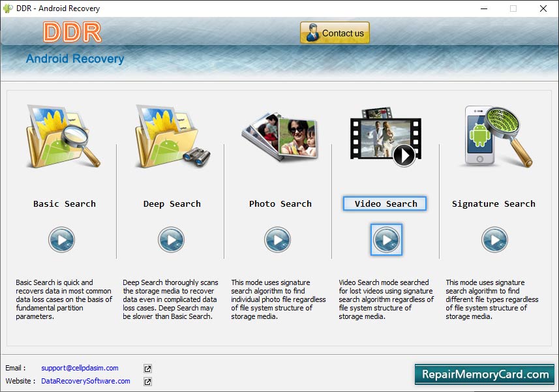
Task: Close the DDR Android Recovery window
Action: click(x=543, y=8)
